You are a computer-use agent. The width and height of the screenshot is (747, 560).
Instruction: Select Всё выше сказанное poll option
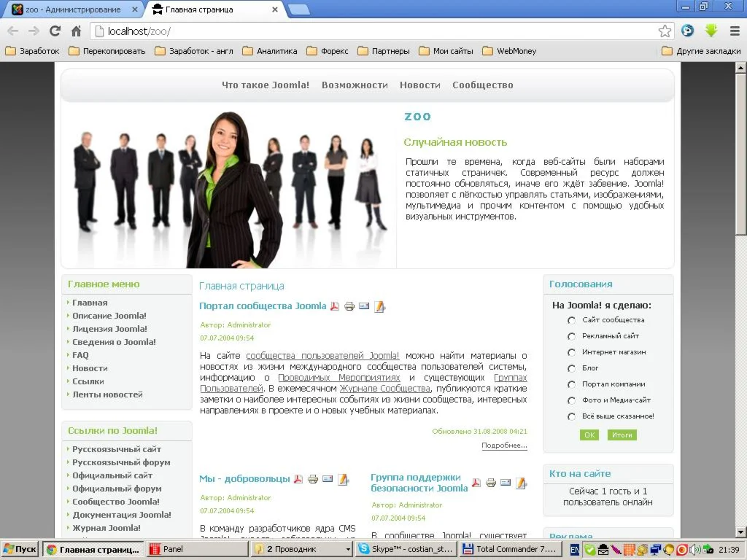pyautogui.click(x=572, y=416)
